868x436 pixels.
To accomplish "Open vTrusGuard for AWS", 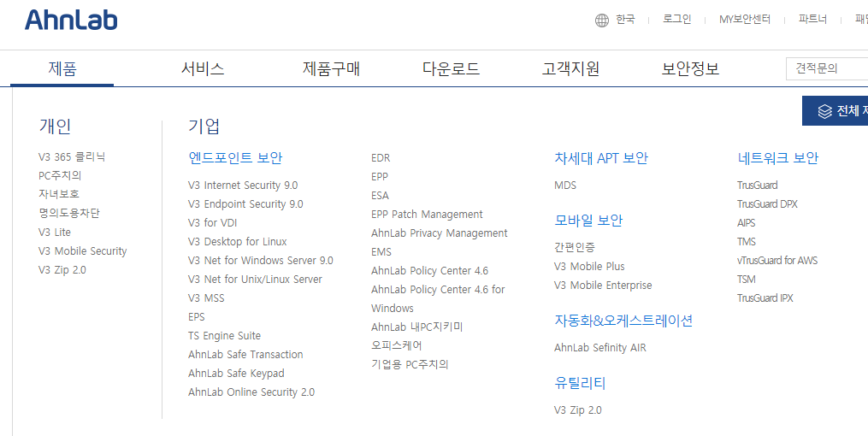I will click(x=777, y=261).
